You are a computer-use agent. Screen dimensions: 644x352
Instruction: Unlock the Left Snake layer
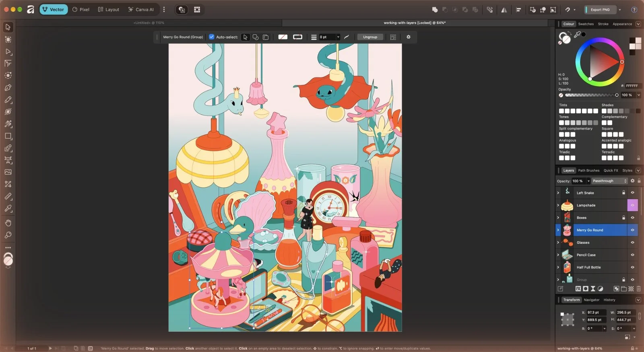pos(623,193)
